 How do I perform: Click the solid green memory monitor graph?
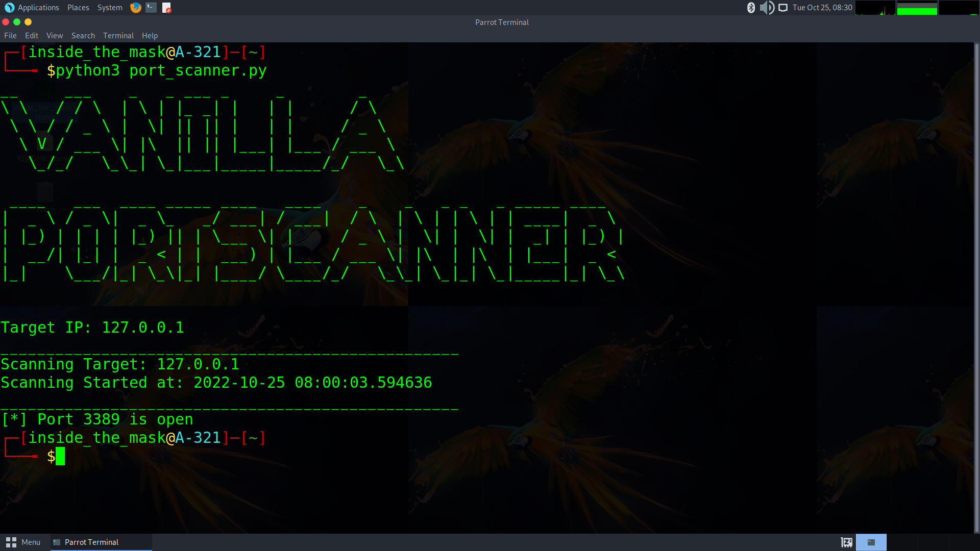917,8
